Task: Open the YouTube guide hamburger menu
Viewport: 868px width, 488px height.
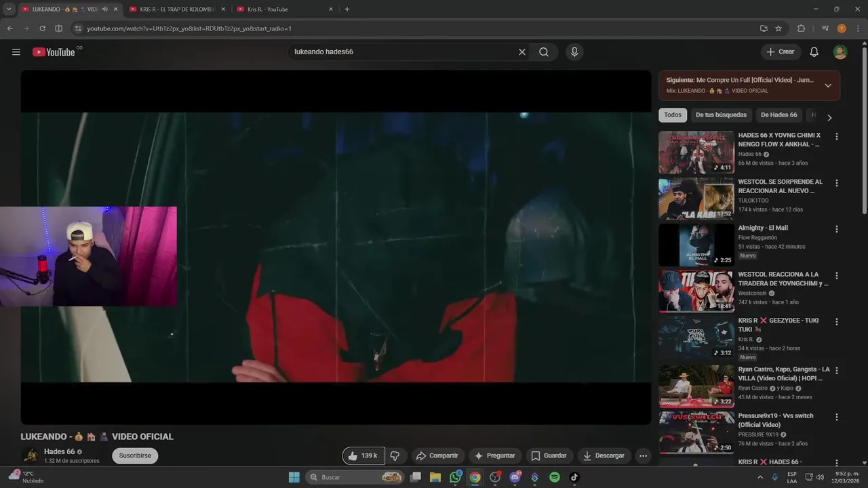Action: (16, 52)
